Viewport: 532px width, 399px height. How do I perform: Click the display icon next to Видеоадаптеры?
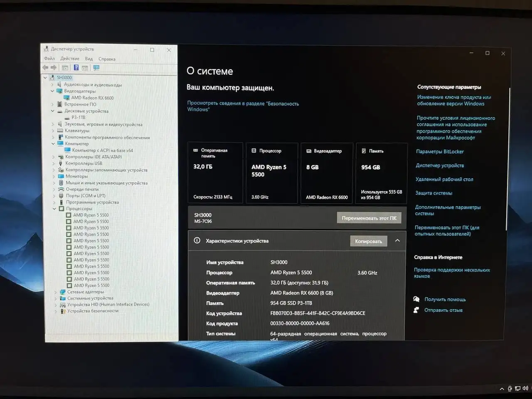pos(60,91)
